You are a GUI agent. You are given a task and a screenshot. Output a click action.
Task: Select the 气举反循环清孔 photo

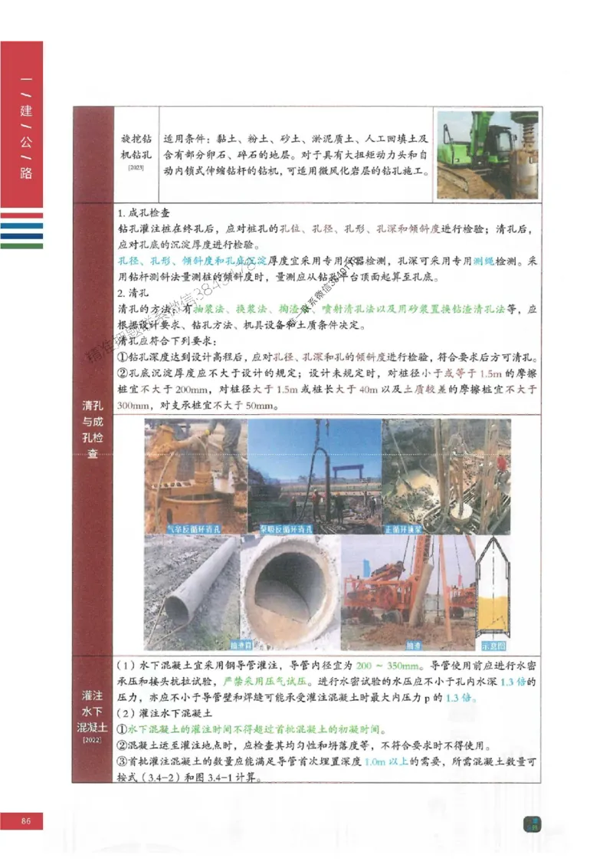(x=192, y=479)
